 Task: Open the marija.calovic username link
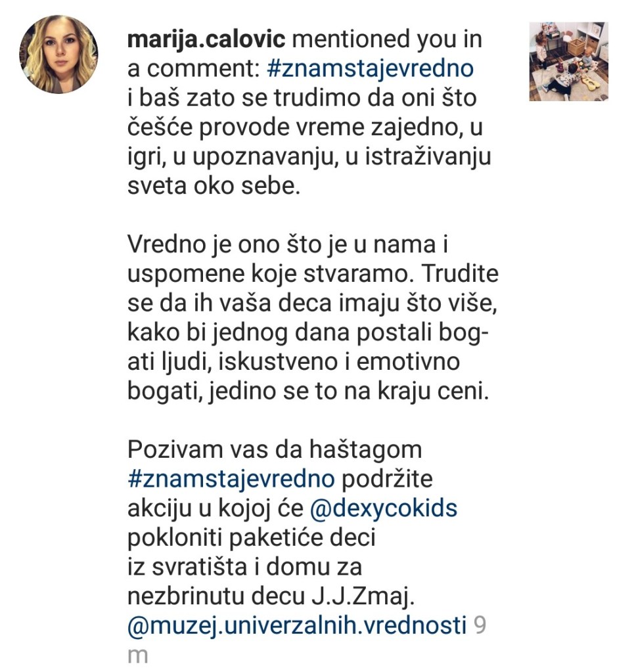(206, 39)
